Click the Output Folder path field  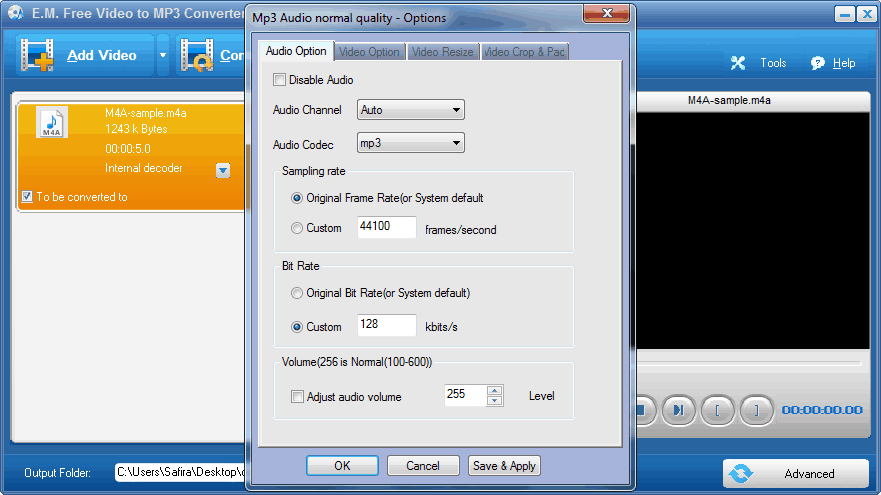180,472
